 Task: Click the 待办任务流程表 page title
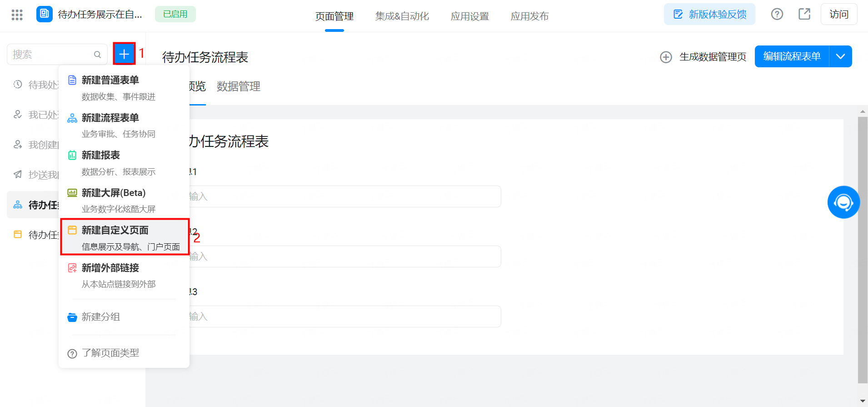point(205,57)
